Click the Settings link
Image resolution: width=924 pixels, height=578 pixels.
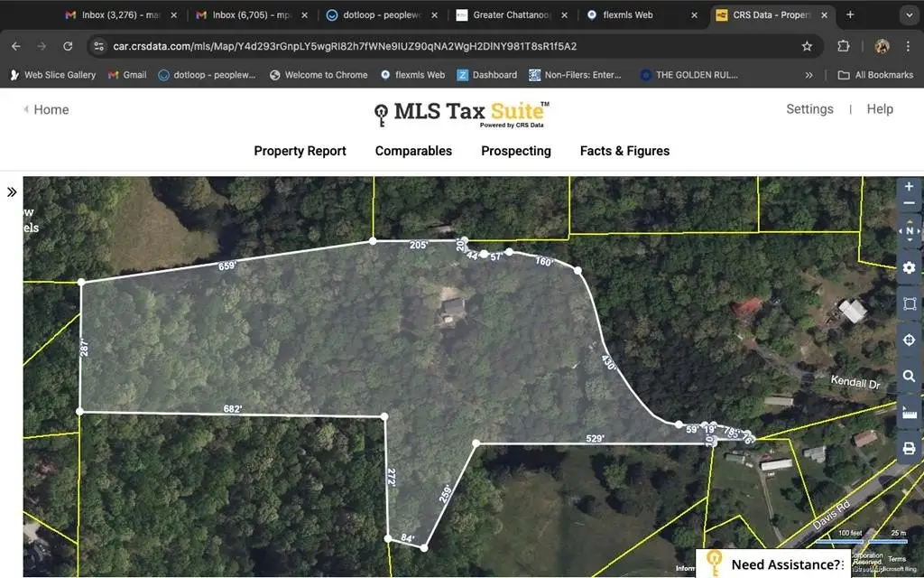tap(809, 109)
